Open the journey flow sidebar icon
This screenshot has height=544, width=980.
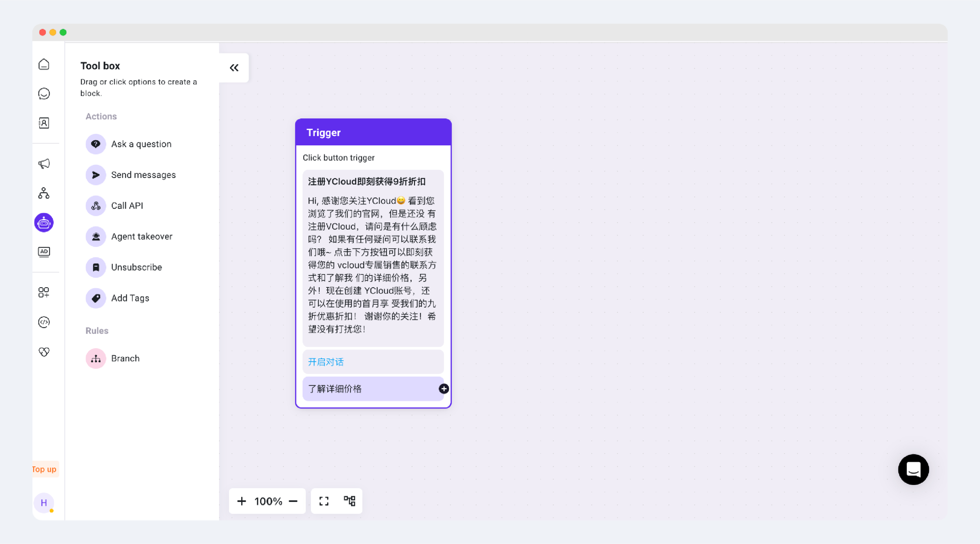coord(44,193)
